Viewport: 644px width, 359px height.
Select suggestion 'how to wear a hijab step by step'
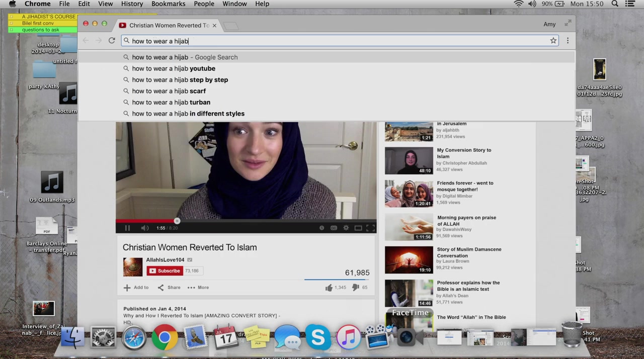pos(180,80)
